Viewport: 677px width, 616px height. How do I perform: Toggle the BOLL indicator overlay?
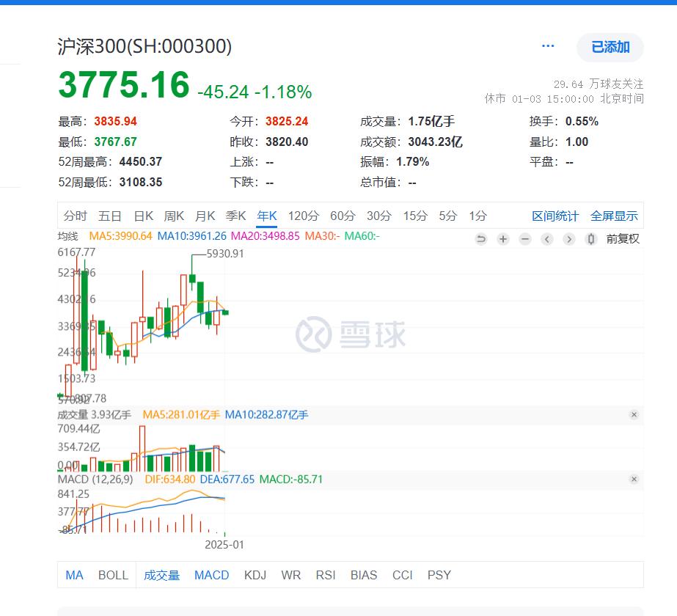click(x=113, y=575)
